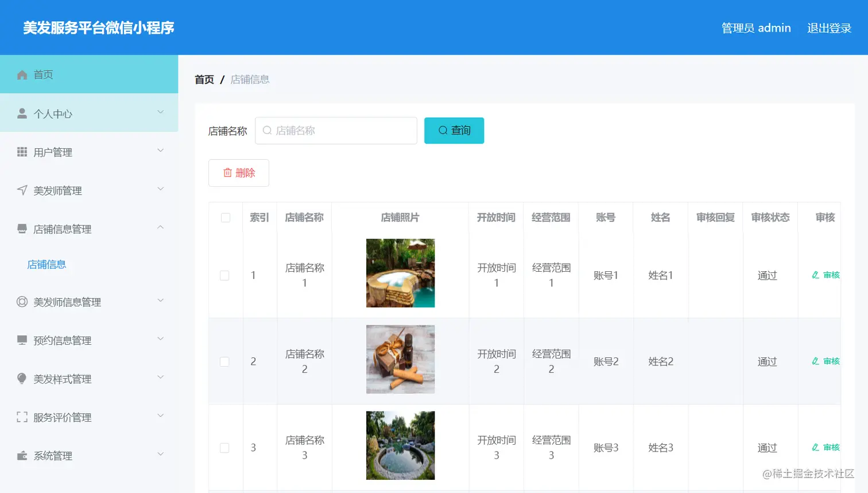This screenshot has width=868, height=493.
Task: Click the 账号1 cell
Action: point(606,275)
